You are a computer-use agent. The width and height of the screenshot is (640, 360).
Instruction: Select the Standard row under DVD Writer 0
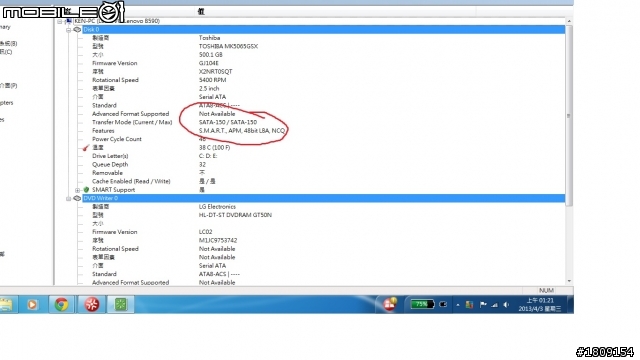click(104, 274)
